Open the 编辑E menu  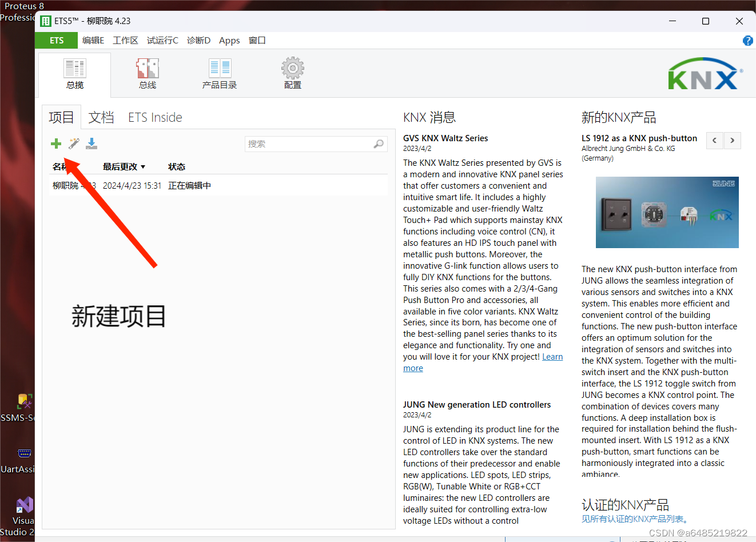click(x=93, y=41)
